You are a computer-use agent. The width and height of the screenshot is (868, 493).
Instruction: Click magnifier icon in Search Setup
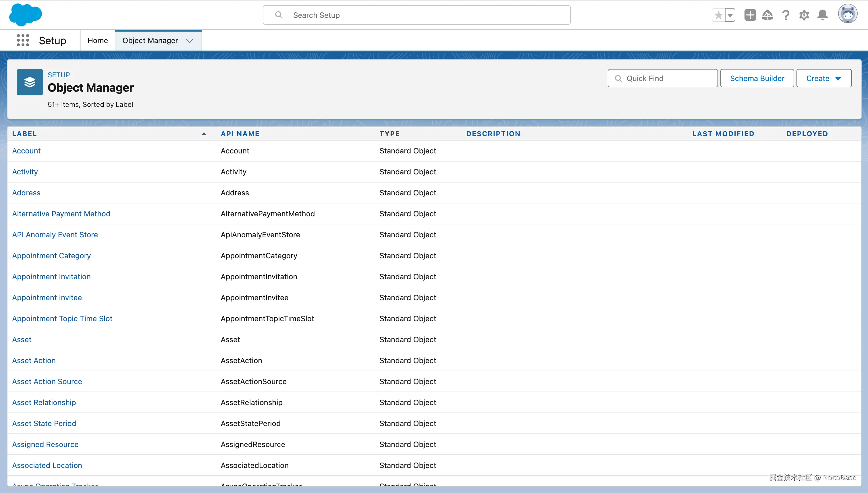click(x=279, y=15)
